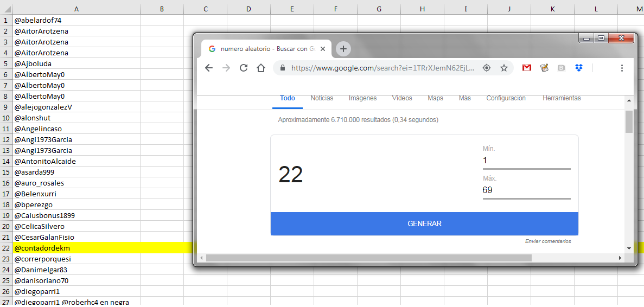This screenshot has height=307, width=644.
Task: Close the 'numero aleatorio' tab
Action: pos(323,49)
